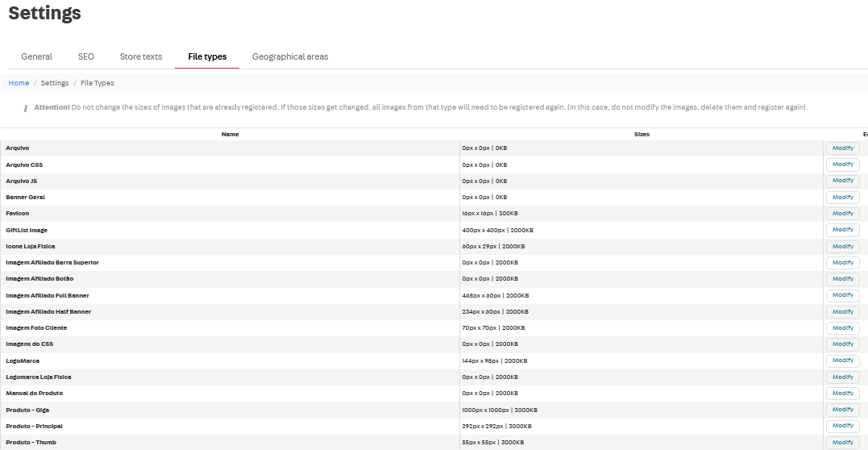Click Modify for Imagem Foto Cliente

pyautogui.click(x=842, y=328)
